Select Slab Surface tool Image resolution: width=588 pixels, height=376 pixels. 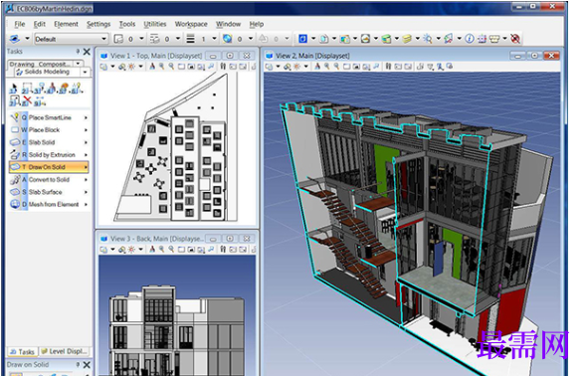tap(49, 192)
